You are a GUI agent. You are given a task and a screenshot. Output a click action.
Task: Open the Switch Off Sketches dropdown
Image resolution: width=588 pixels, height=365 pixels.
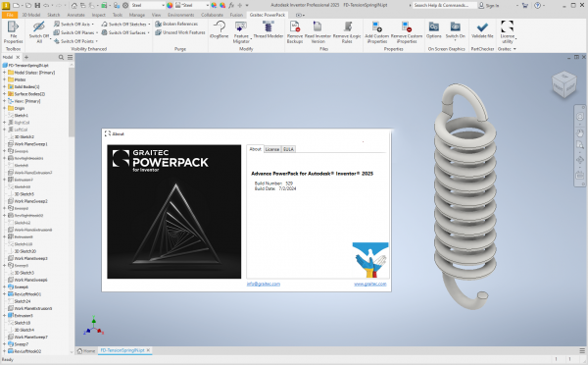[x=149, y=24]
